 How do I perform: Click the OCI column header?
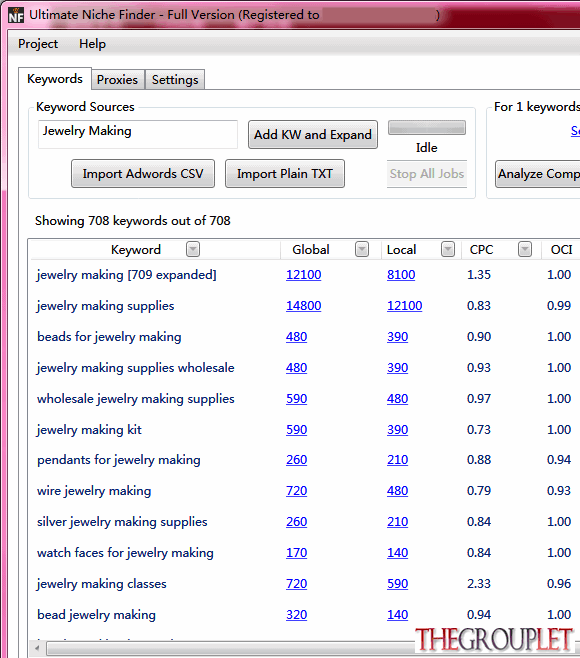[x=561, y=250]
